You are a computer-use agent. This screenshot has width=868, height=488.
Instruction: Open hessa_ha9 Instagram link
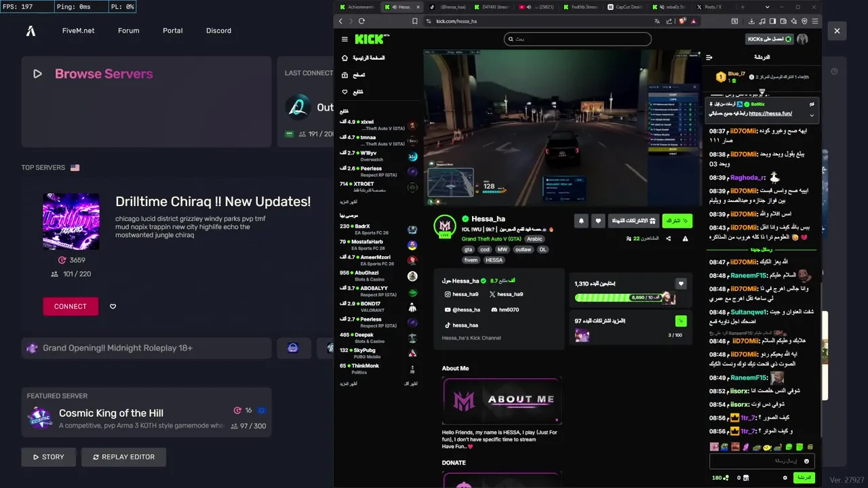pos(461,294)
